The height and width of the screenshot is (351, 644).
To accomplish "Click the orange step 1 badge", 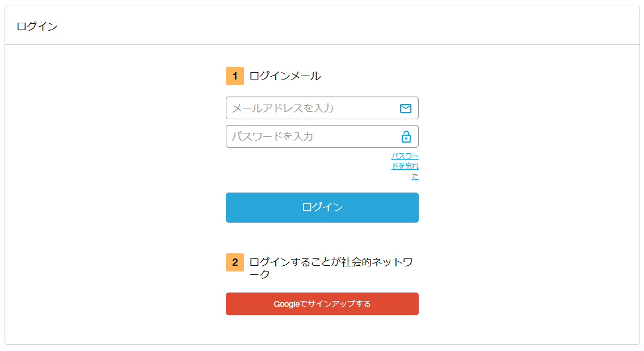I will 235,76.
